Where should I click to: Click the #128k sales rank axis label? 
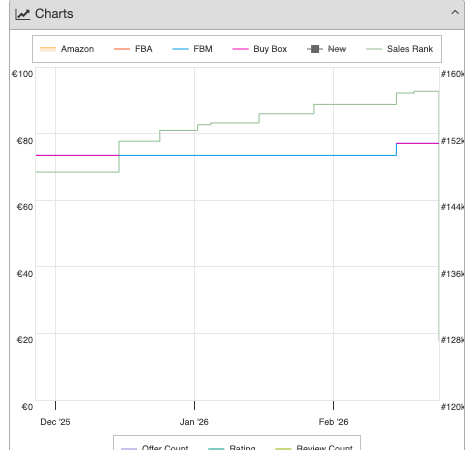(x=452, y=340)
